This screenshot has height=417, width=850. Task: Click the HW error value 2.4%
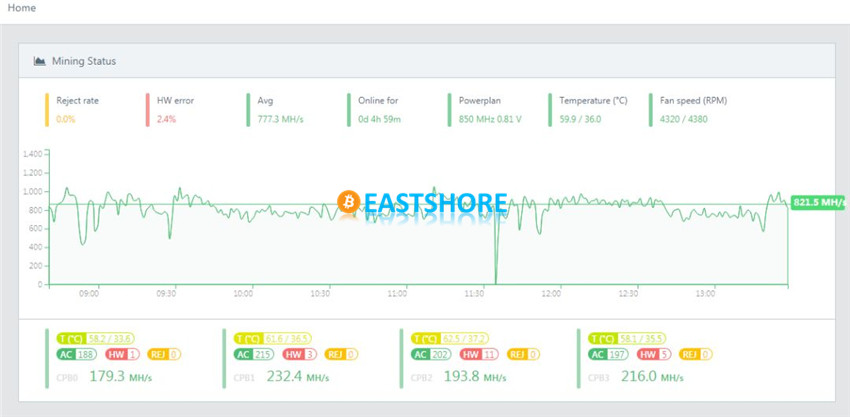tap(166, 119)
